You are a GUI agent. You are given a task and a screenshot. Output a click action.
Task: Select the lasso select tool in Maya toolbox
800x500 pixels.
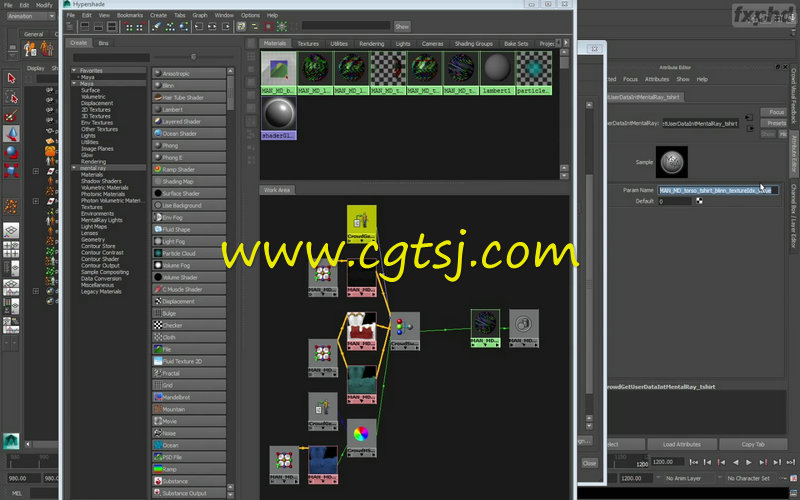[x=11, y=97]
